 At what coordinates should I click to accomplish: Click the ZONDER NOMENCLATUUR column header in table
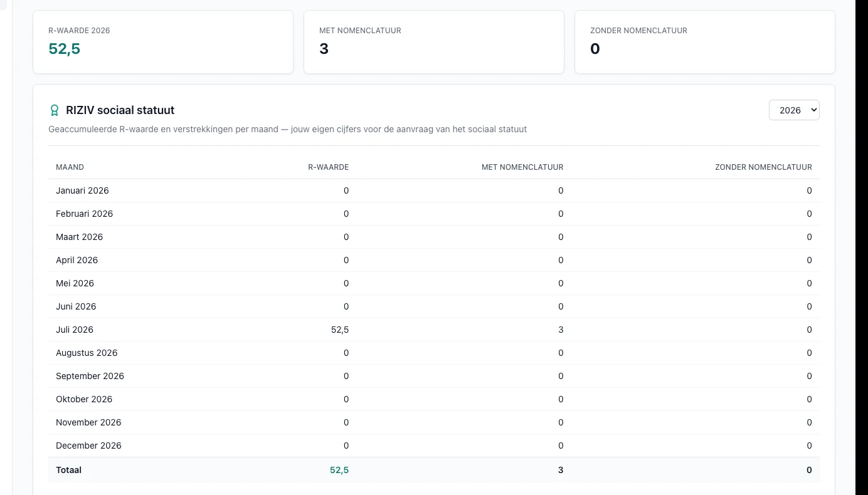click(x=763, y=167)
